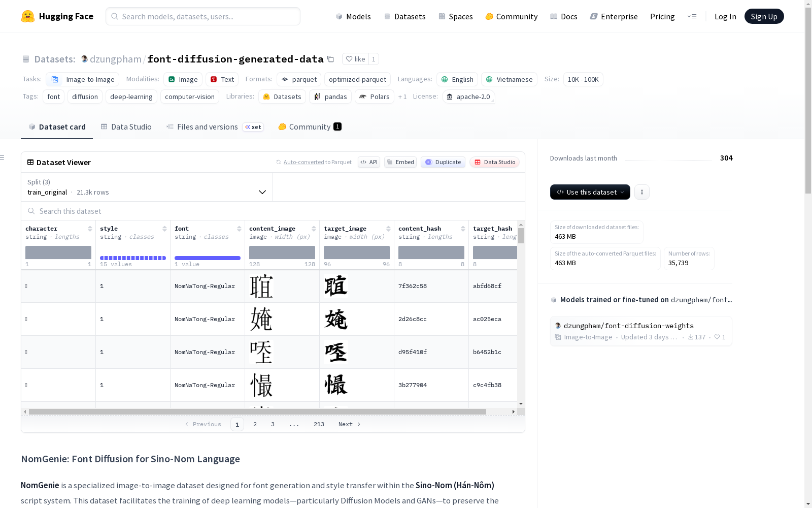The width and height of the screenshot is (812, 508).
Task: Open the content image for hash 7f362c58
Action: [261, 286]
